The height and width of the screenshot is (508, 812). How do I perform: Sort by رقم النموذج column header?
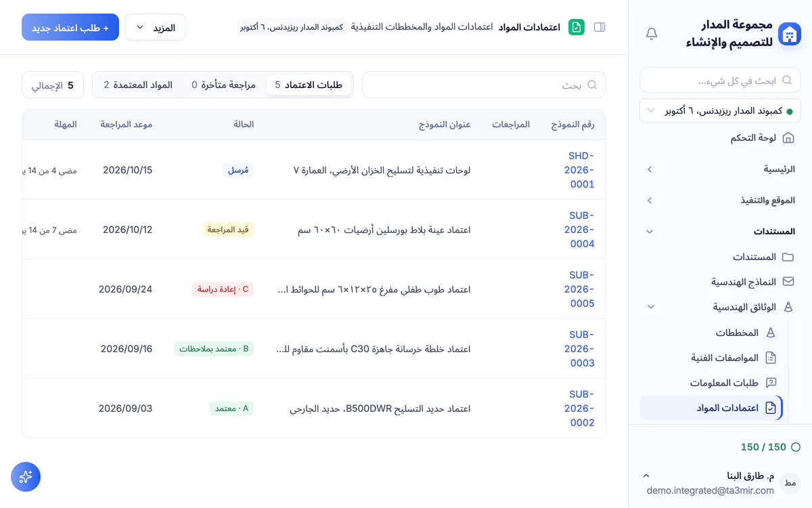pos(572,125)
